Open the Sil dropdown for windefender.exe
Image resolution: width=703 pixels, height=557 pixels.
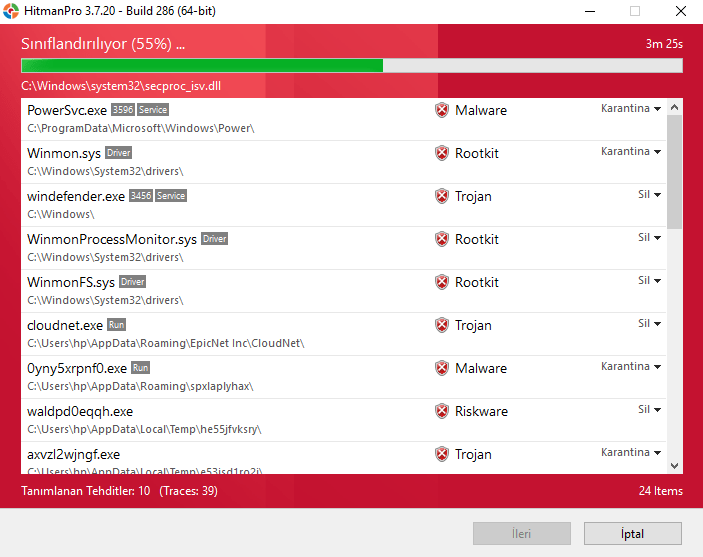coord(649,195)
